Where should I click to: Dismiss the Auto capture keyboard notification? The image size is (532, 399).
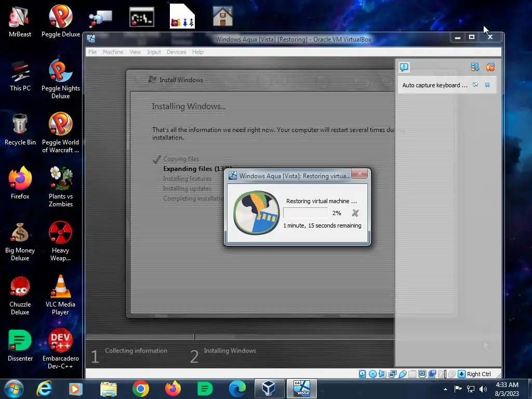coord(487,85)
